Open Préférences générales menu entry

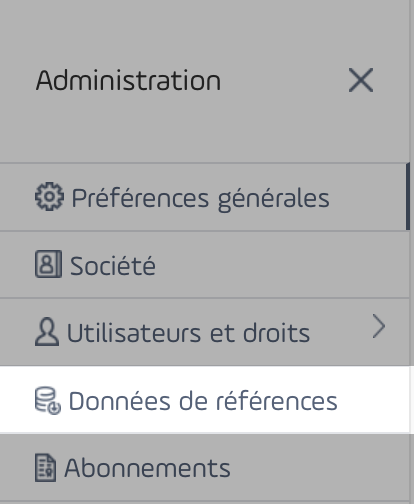tap(205, 197)
